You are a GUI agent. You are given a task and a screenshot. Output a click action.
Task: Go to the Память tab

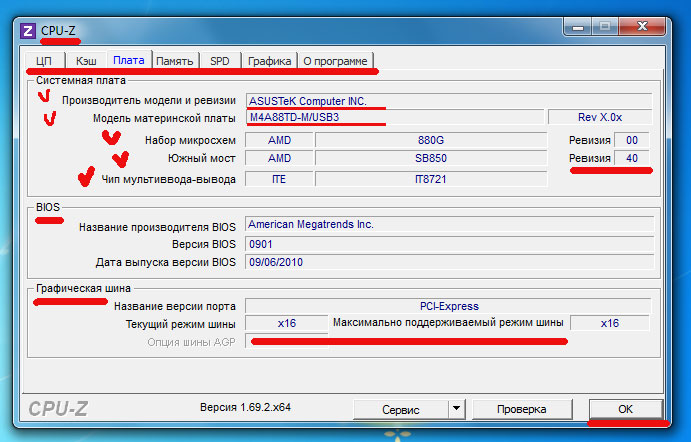point(175,61)
